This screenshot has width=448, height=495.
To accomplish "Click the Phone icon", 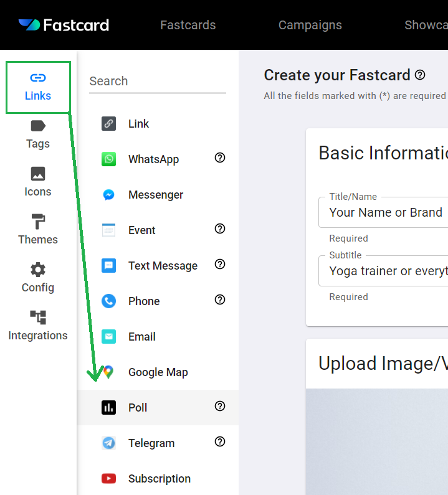I will click(108, 301).
